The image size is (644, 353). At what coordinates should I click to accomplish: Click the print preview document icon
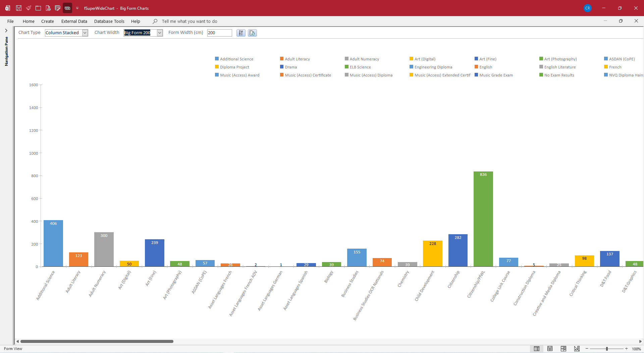tap(48, 8)
